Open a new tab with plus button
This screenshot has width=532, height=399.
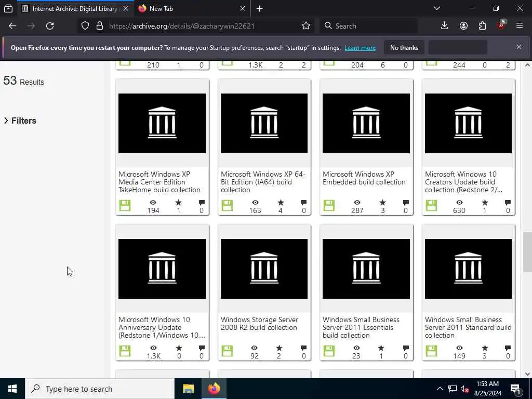point(260,9)
